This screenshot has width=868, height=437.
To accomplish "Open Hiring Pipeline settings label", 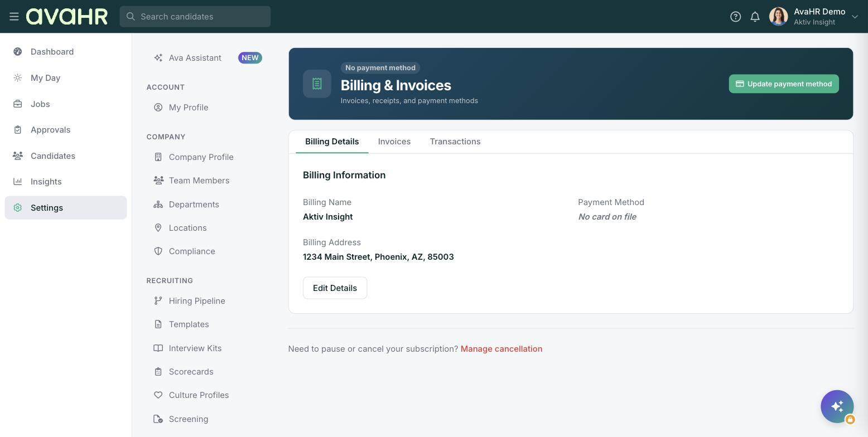I will click(197, 301).
